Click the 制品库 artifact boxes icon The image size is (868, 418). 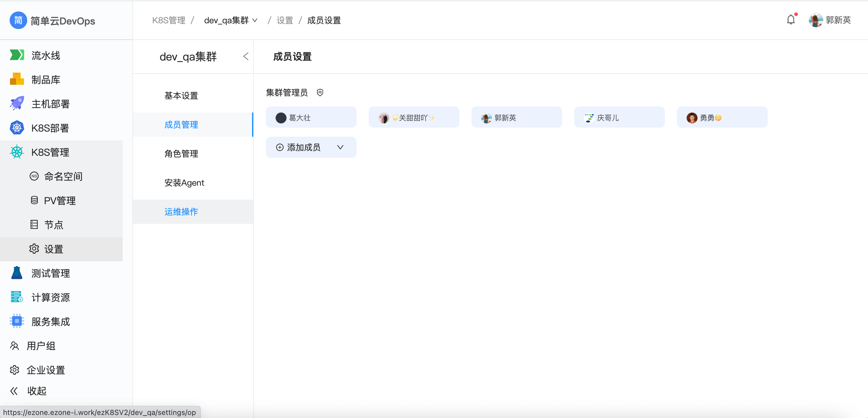coord(17,79)
